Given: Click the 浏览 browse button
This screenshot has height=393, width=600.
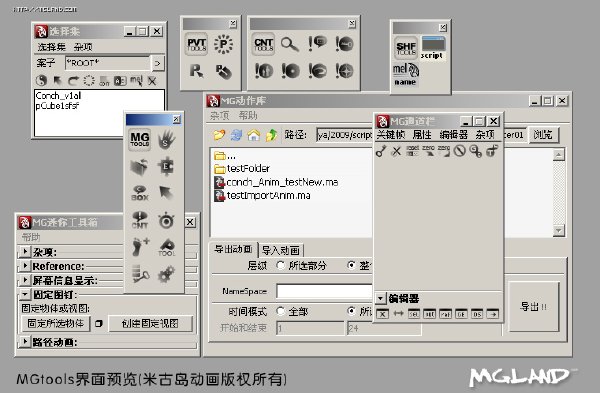Looking at the screenshot, I should (543, 135).
